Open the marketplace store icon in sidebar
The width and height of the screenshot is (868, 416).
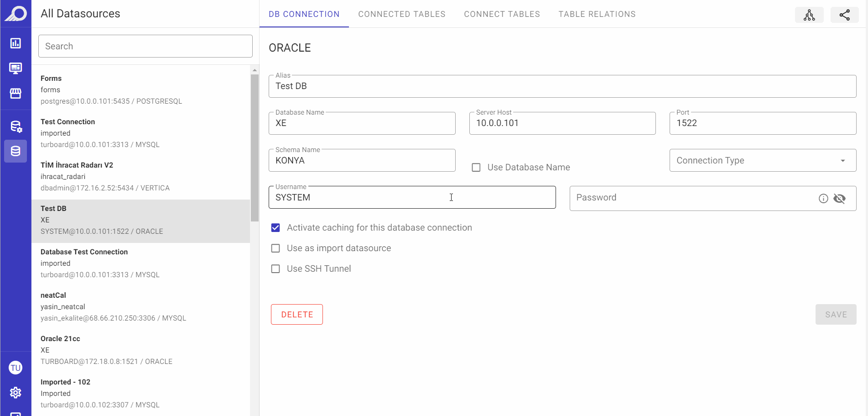coord(16,94)
